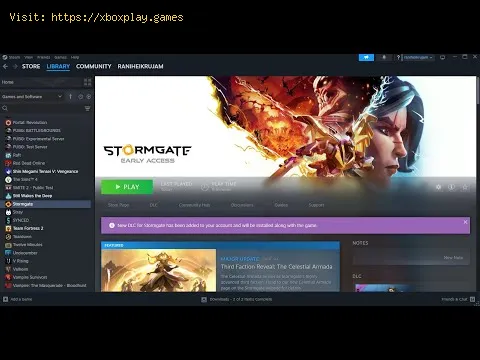This screenshot has width=480, height=360.
Task: Open the Celestial Armada featured news thumbnail
Action: click(x=159, y=270)
